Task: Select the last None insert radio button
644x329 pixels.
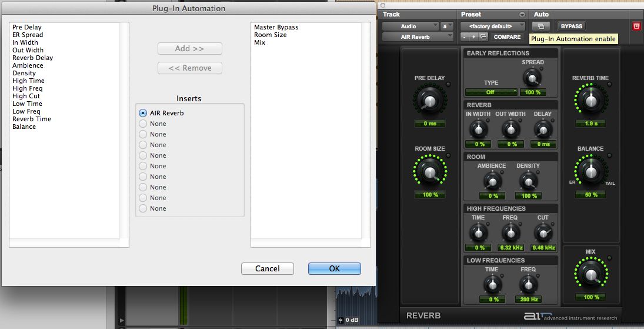Action: coord(142,208)
